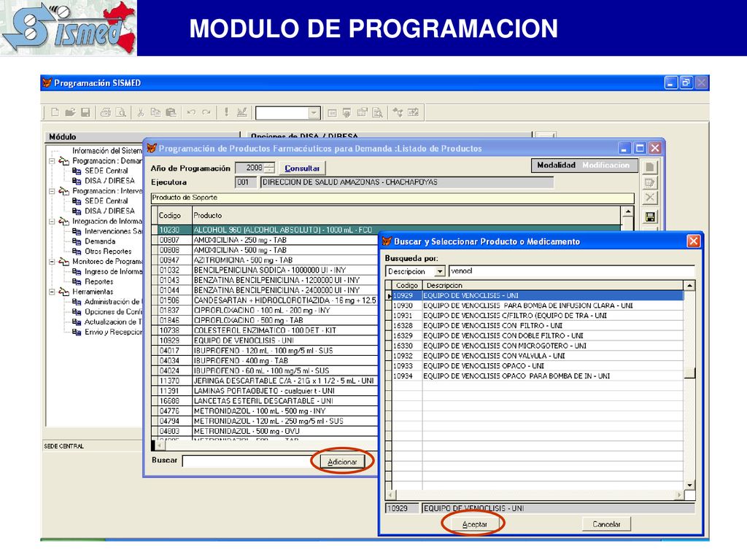Click the Print toolbar icon
This screenshot has width=747, height=560.
[x=106, y=112]
